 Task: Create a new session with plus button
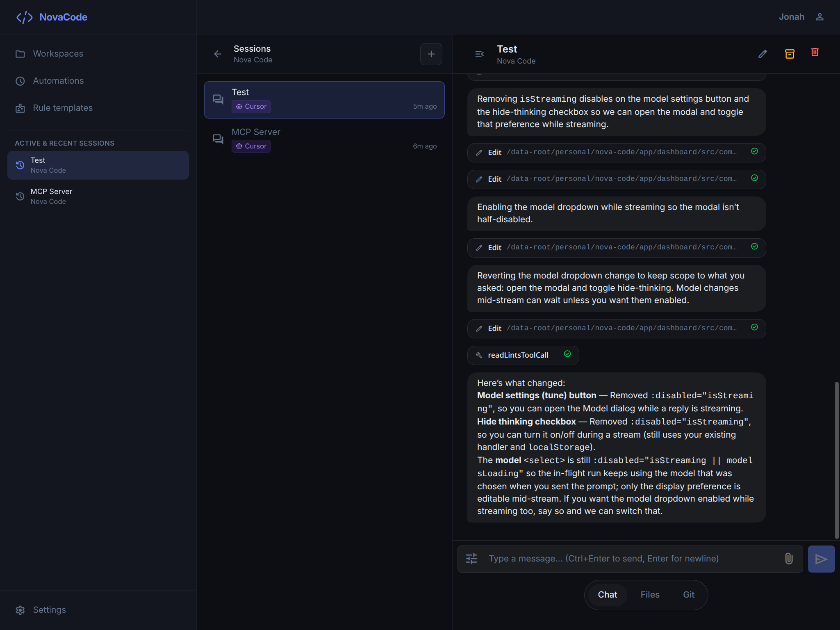pos(431,54)
